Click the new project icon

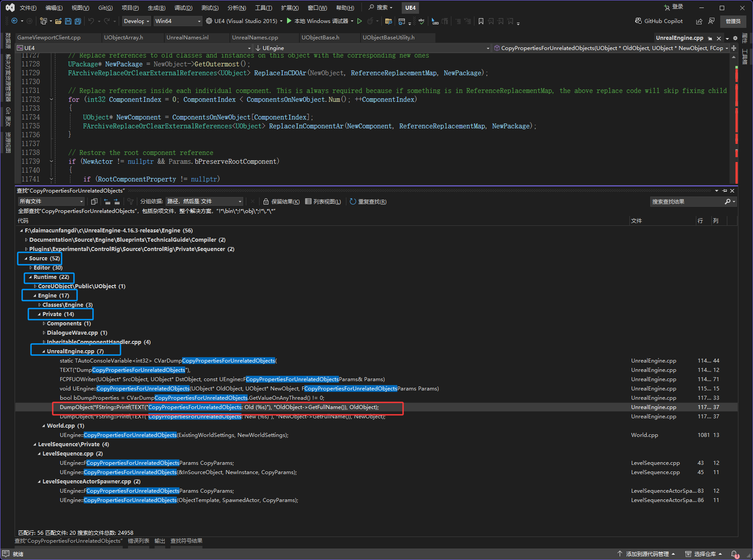point(43,21)
